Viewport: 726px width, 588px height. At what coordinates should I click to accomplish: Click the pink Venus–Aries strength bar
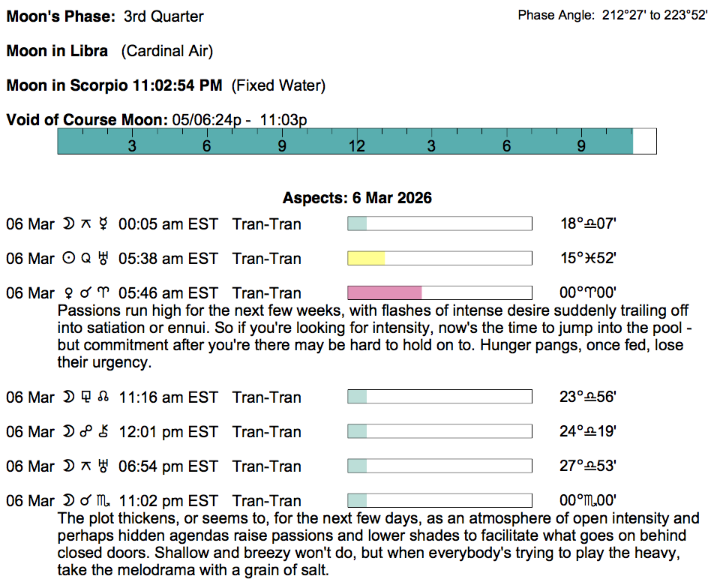pyautogui.click(x=385, y=293)
